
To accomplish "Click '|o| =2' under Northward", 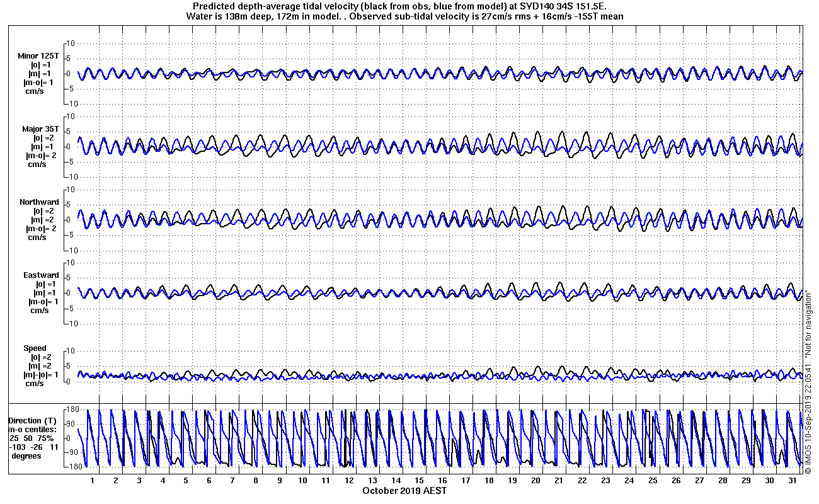I will [x=45, y=211].
